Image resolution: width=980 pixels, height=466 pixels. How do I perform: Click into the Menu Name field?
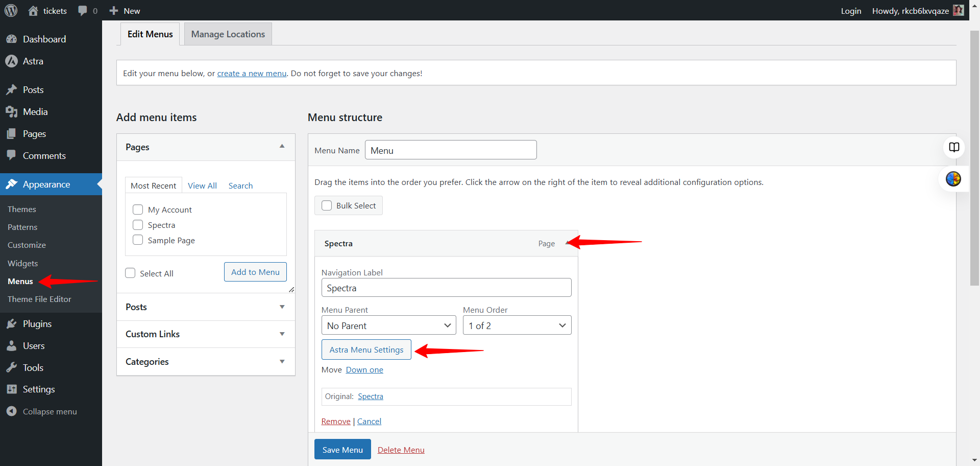point(451,150)
